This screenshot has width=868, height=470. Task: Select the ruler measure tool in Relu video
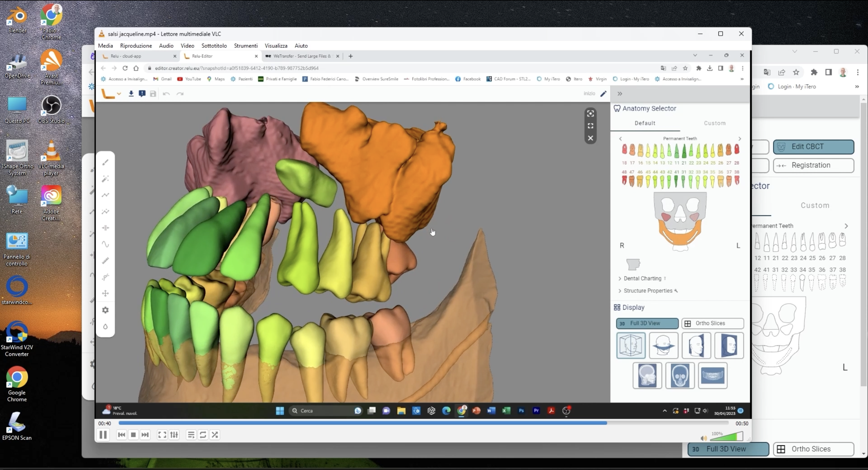pos(105,261)
